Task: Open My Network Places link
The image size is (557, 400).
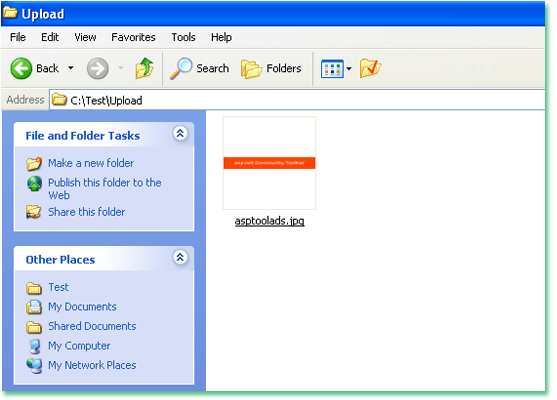Action: [92, 365]
